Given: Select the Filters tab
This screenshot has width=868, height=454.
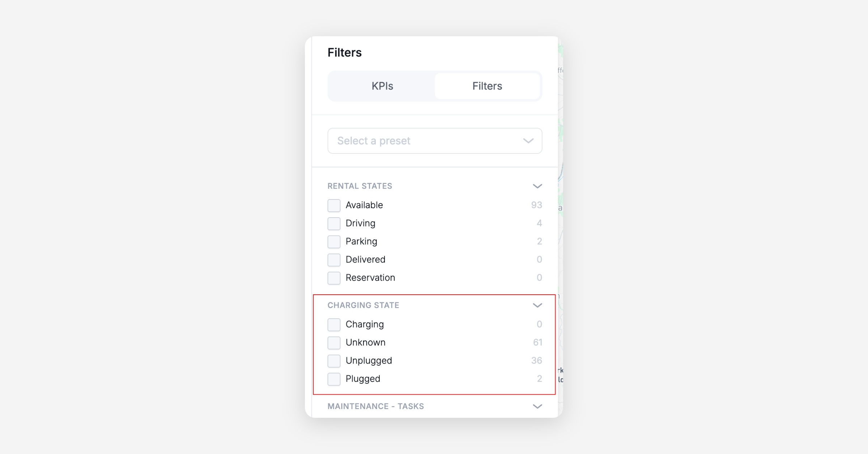Looking at the screenshot, I should 487,86.
